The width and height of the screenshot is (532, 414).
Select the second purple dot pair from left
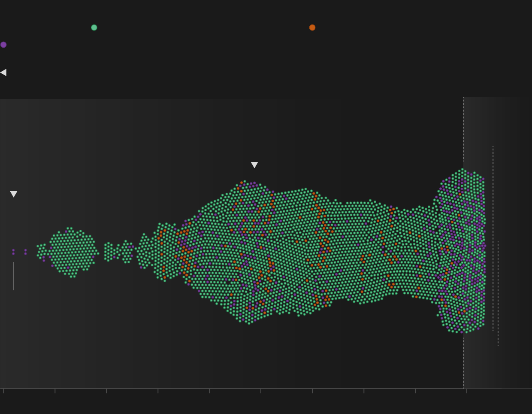pos(25,252)
